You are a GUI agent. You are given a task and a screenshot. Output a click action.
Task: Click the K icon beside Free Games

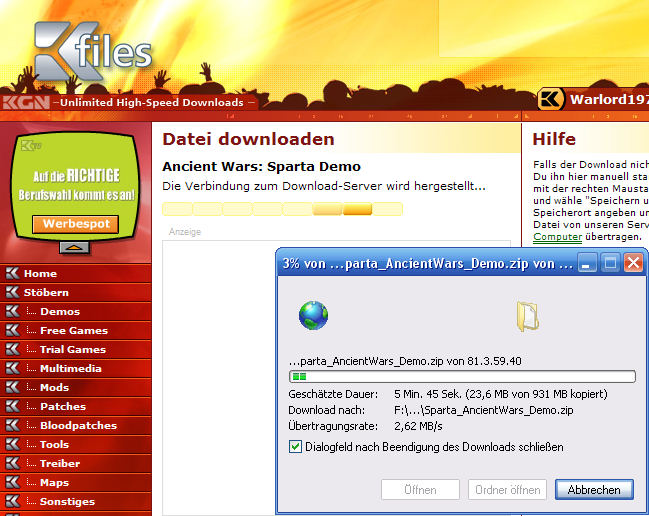click(x=12, y=330)
